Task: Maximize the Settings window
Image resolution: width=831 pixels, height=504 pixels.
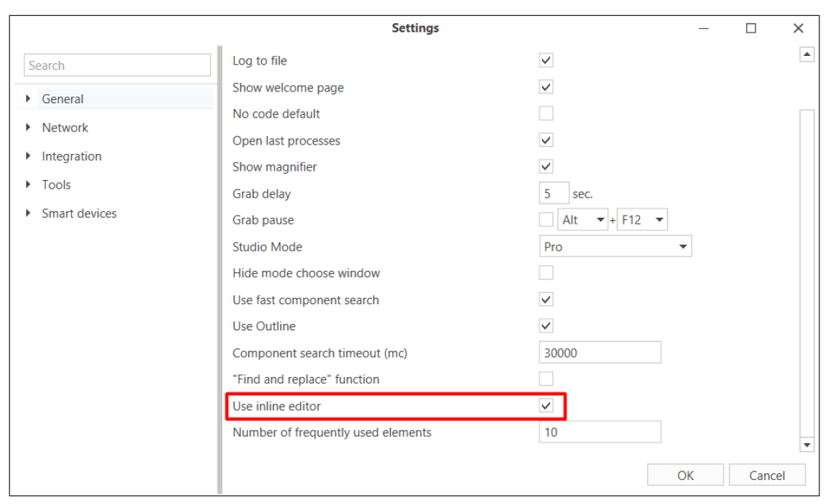Action: pos(751,28)
